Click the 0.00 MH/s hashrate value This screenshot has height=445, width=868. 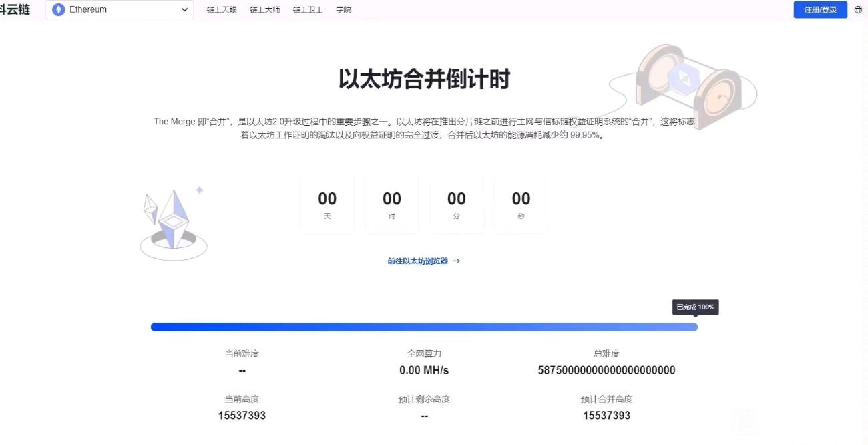[x=424, y=370]
